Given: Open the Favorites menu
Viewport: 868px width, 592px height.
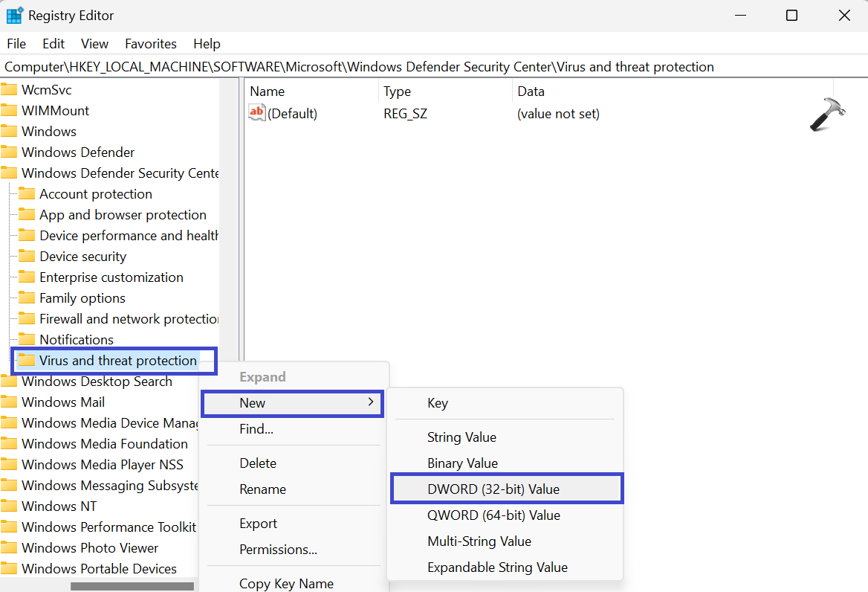Looking at the screenshot, I should [x=151, y=44].
